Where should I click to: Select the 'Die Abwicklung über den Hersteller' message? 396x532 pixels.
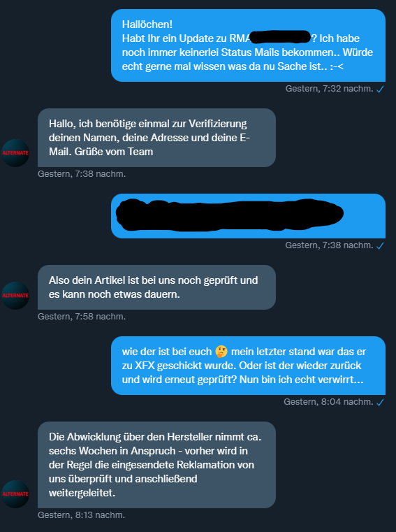[x=156, y=465]
